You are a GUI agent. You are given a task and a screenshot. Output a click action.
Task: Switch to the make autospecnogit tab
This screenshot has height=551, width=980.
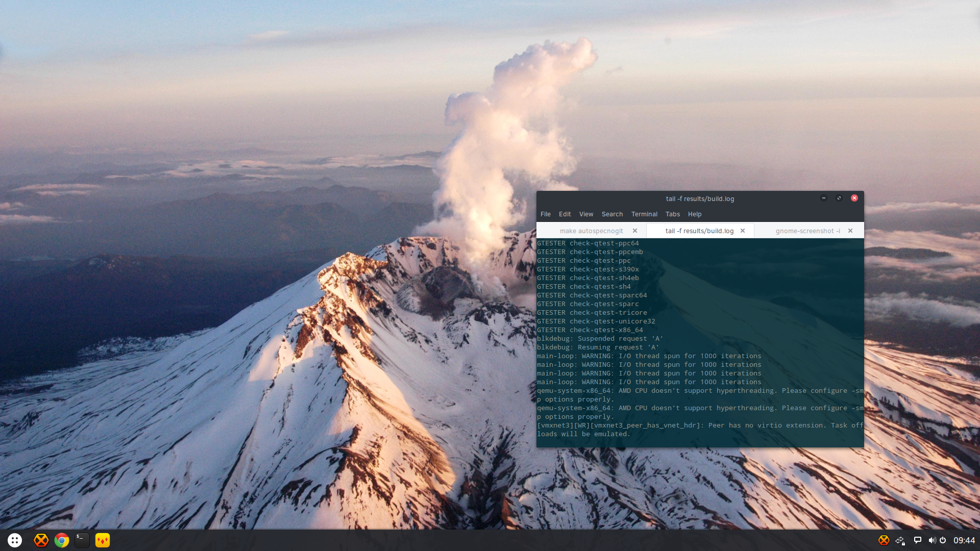tap(591, 231)
